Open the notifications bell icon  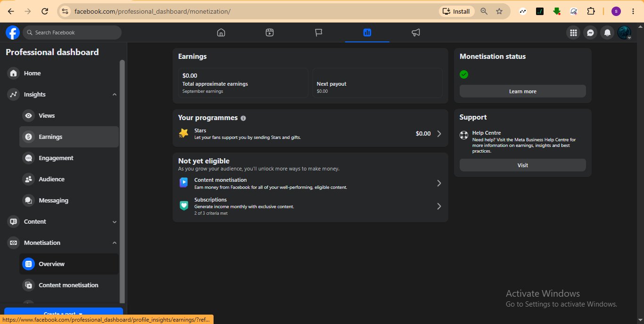click(607, 32)
